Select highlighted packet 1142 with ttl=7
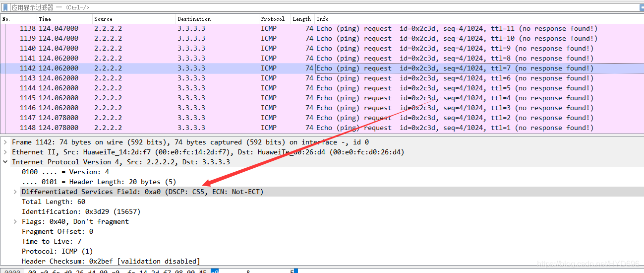The image size is (644, 273). 322,68
